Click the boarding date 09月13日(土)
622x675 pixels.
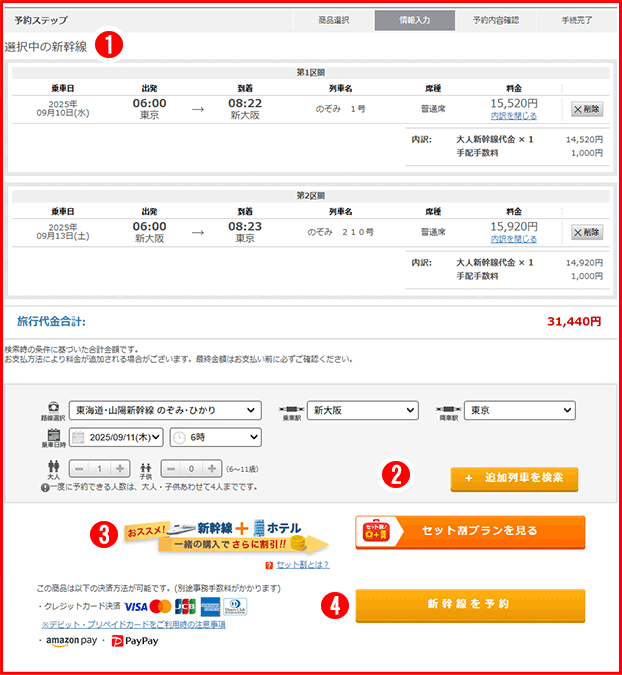(x=63, y=236)
